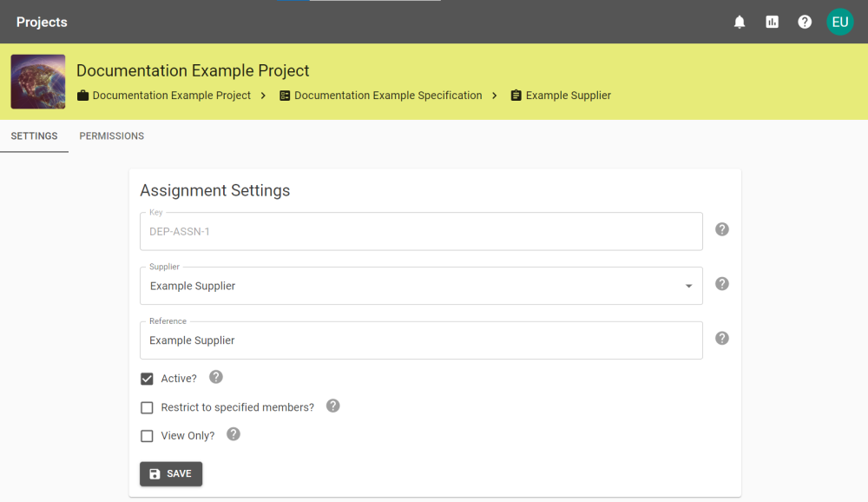
Task: Click the Reference text input field
Action: click(421, 340)
